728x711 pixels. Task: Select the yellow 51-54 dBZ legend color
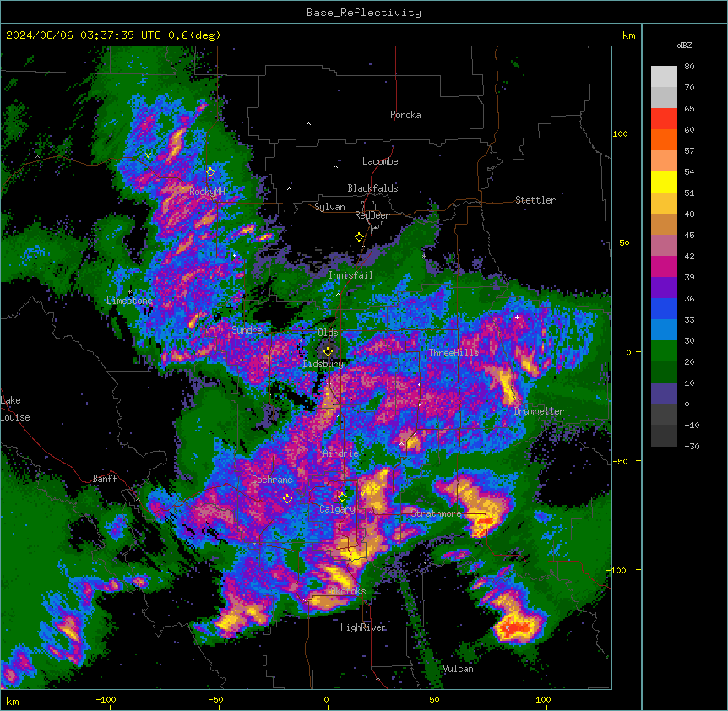click(664, 182)
